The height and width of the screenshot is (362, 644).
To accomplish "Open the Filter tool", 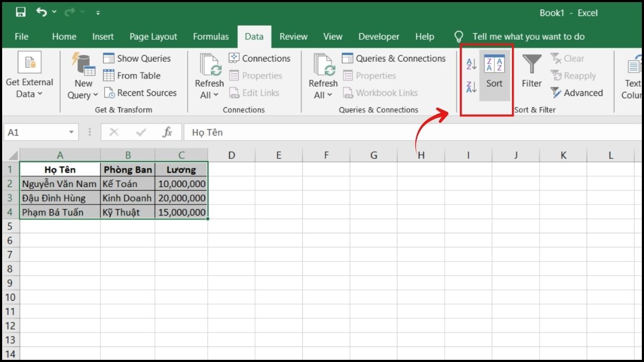I will [531, 75].
